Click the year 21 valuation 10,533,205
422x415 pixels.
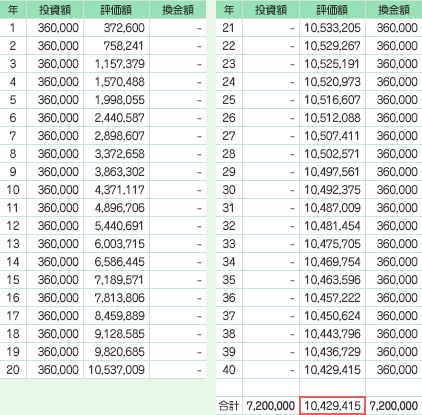click(x=332, y=28)
